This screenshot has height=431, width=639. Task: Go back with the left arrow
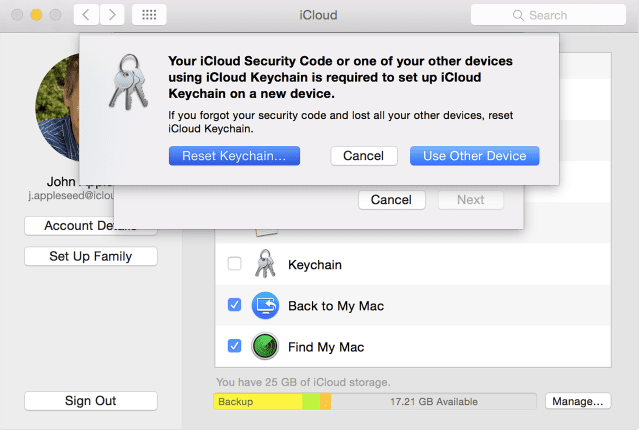point(85,15)
